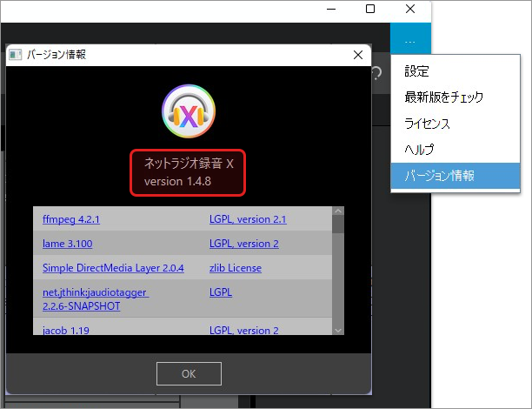Click the small icon in the バージョン情報 title bar
532x409 pixels.
15,55
